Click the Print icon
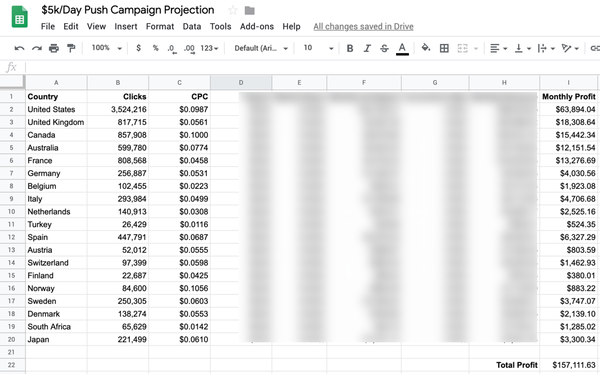 [54, 48]
